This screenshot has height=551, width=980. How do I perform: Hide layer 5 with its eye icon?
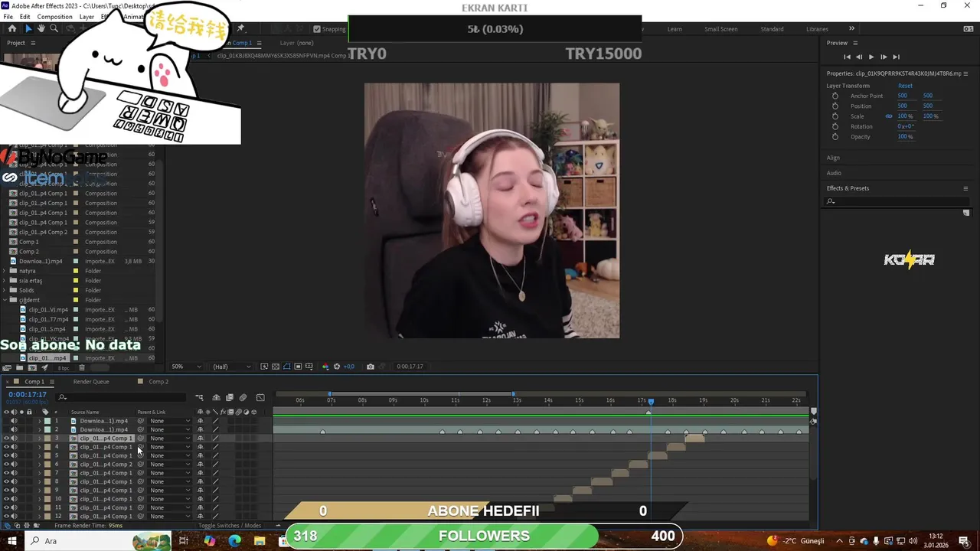7,455
